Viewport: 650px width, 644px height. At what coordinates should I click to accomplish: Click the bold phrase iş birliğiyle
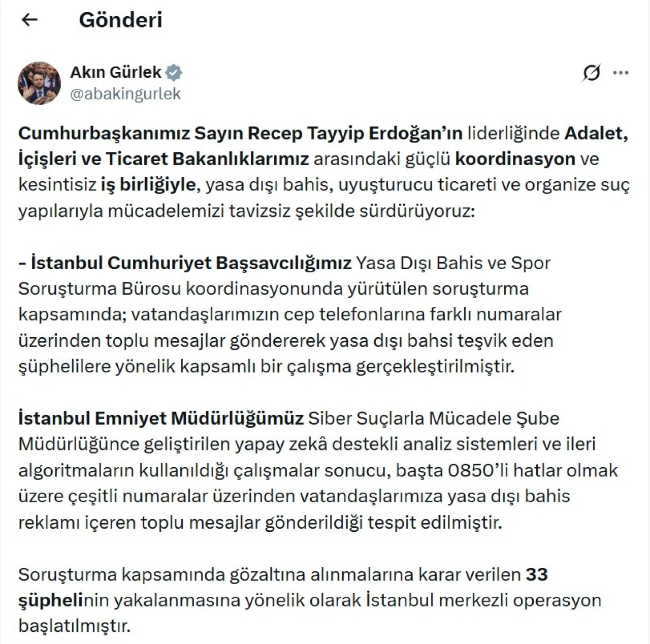pos(148,184)
